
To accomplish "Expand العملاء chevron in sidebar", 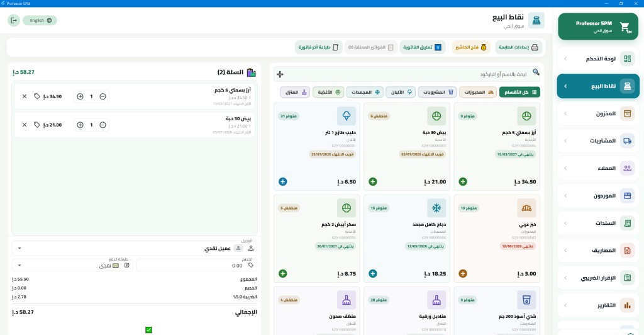I will click(x=565, y=168).
